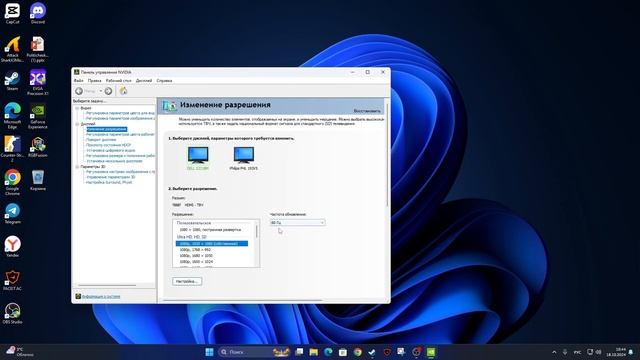This screenshot has width=640, height=360.
Task: Select Поворот дисплея in task tree
Action: pos(101,140)
